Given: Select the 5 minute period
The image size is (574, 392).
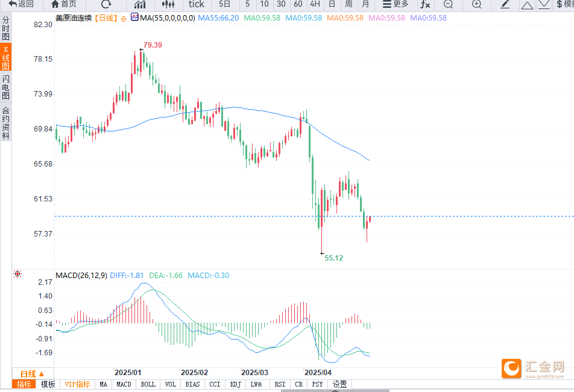Looking at the screenshot, I should (247, 4).
